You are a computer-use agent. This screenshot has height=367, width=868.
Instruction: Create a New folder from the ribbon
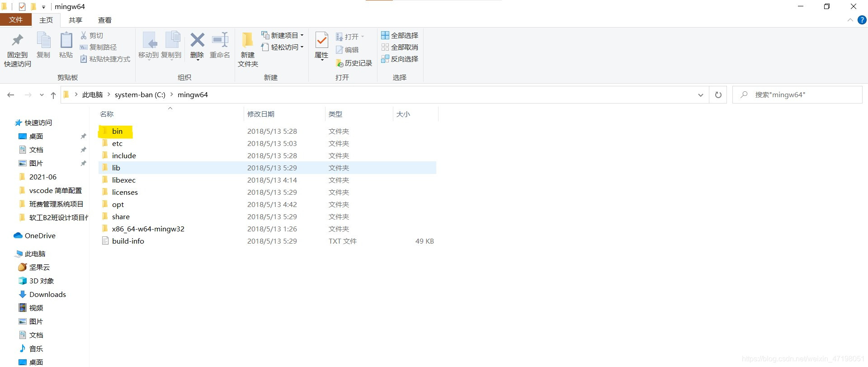tap(248, 50)
